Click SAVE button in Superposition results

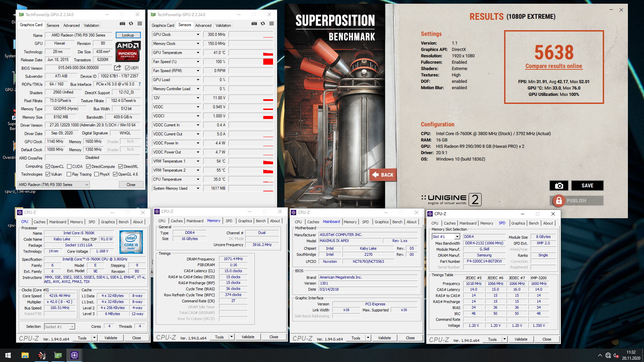tap(587, 186)
